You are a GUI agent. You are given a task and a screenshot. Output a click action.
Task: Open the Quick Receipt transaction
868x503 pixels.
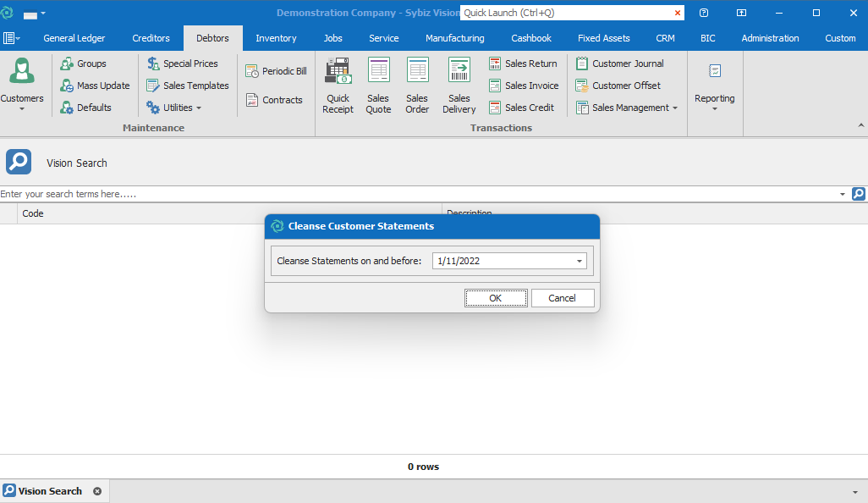pyautogui.click(x=338, y=85)
